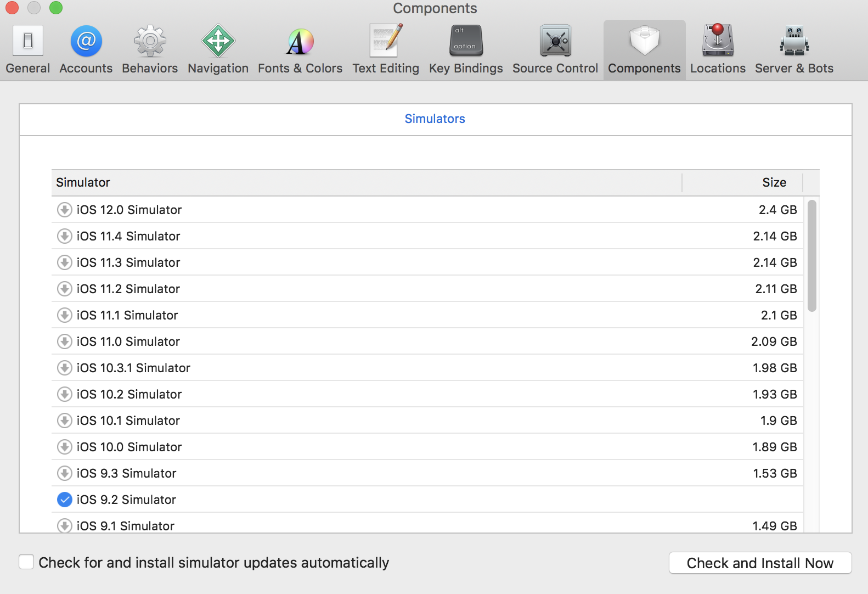Screen dimensions: 868x594
Task: Open the Text Editing preferences pane
Action: (386, 50)
